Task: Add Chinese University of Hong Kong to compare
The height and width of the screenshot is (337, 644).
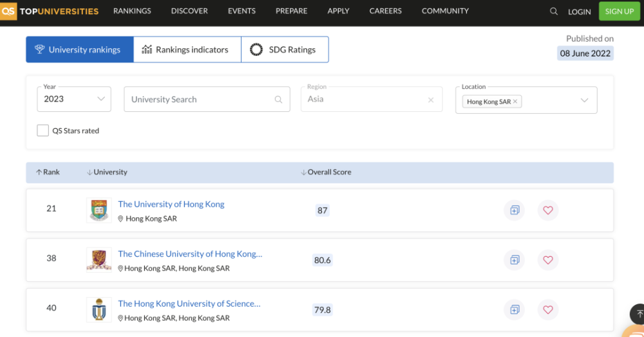Action: click(x=515, y=260)
